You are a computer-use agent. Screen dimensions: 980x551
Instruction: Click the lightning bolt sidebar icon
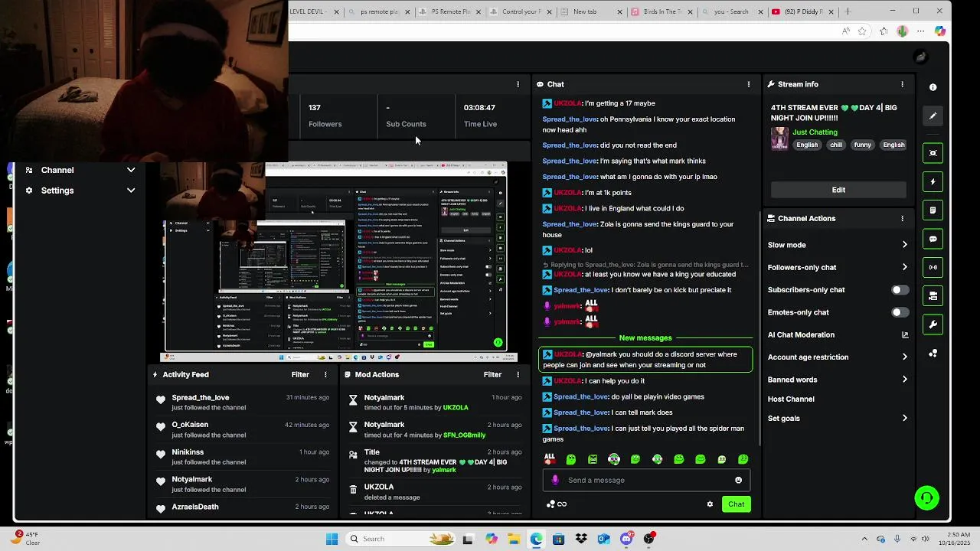[x=933, y=182]
